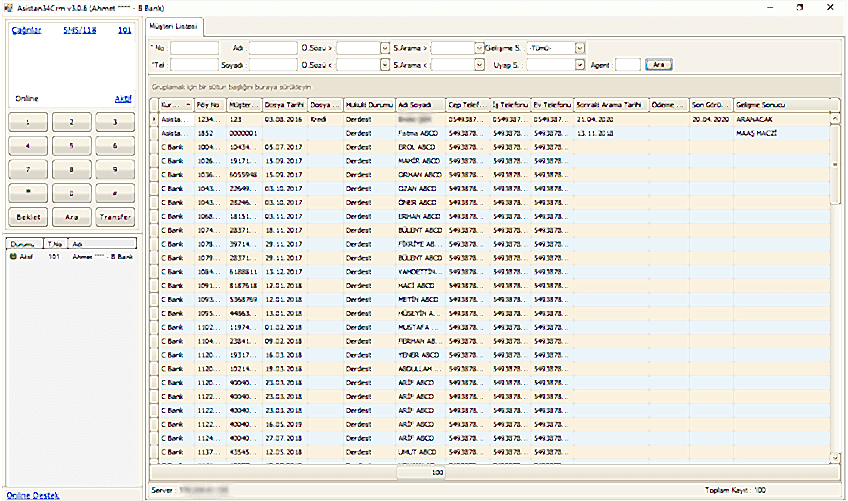The width and height of the screenshot is (848, 501).
Task: Click the Ara search button beside Agent field
Action: [x=658, y=64]
